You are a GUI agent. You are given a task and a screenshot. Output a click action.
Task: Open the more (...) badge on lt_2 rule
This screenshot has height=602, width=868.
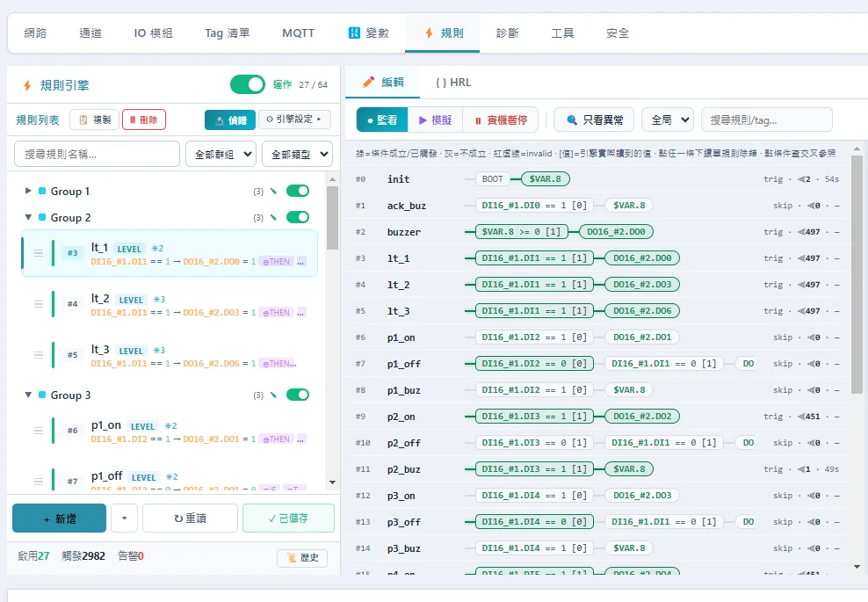pyautogui.click(x=301, y=312)
